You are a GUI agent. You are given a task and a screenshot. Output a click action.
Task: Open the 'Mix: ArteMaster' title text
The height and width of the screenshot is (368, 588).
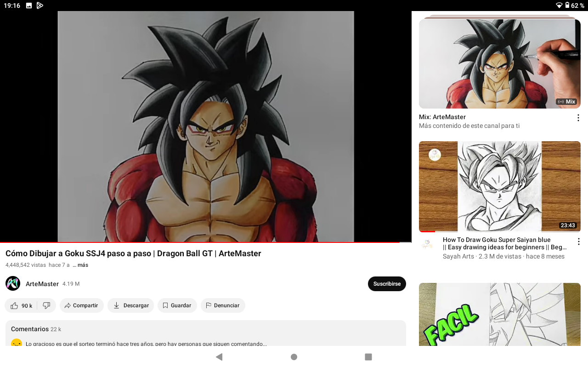442,117
